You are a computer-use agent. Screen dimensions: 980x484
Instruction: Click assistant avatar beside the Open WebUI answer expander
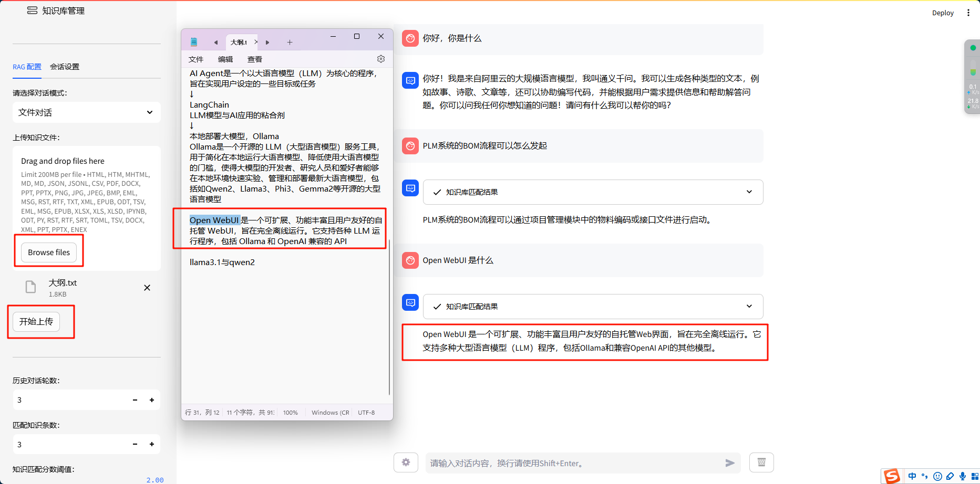pos(410,302)
